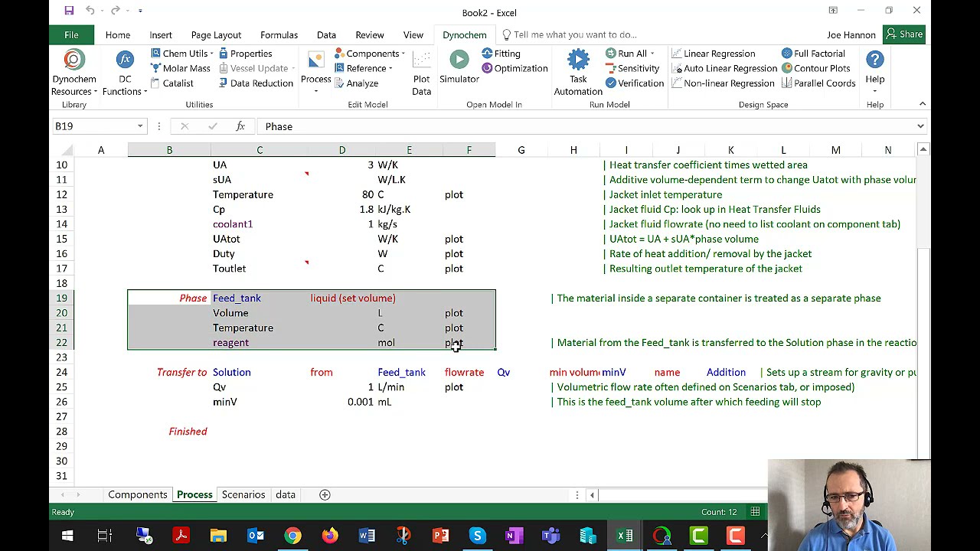Viewport: 980px width, 551px height.
Task: Open the data sheet tab
Action: [x=286, y=495]
